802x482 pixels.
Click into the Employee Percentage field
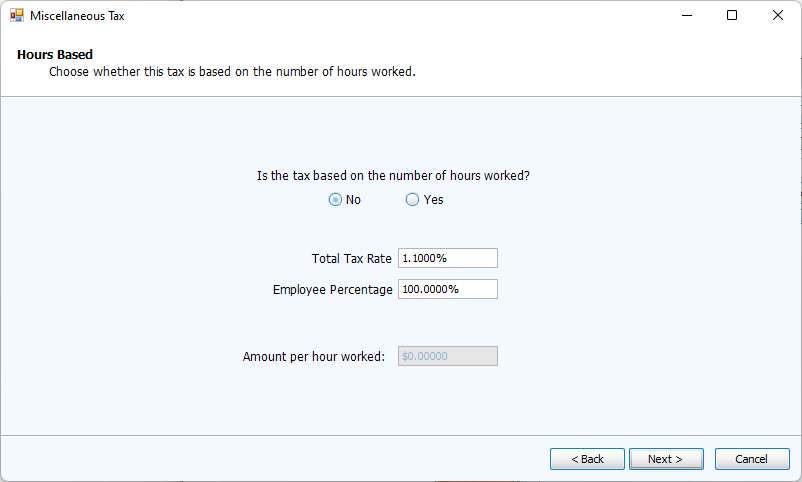(x=447, y=289)
